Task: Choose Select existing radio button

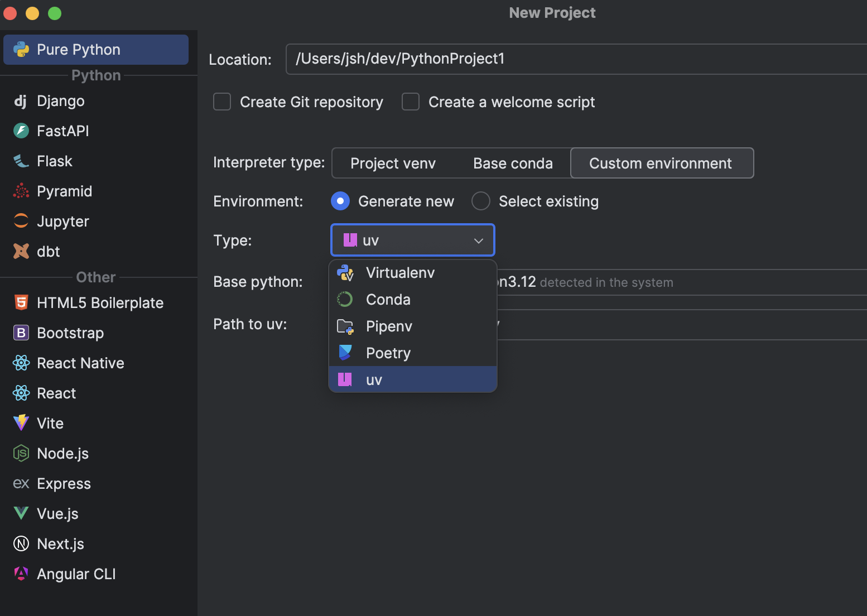Action: click(x=481, y=201)
